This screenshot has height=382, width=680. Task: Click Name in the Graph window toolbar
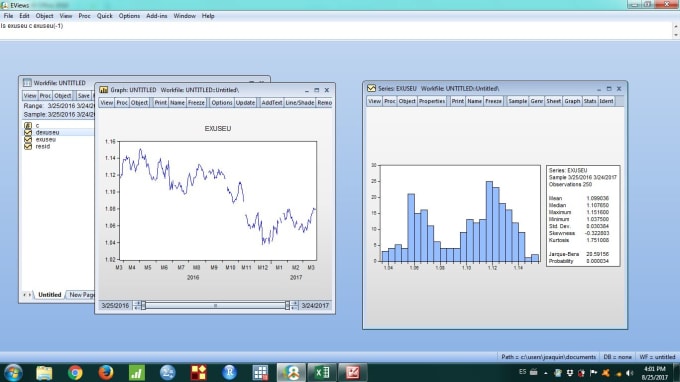coord(177,103)
